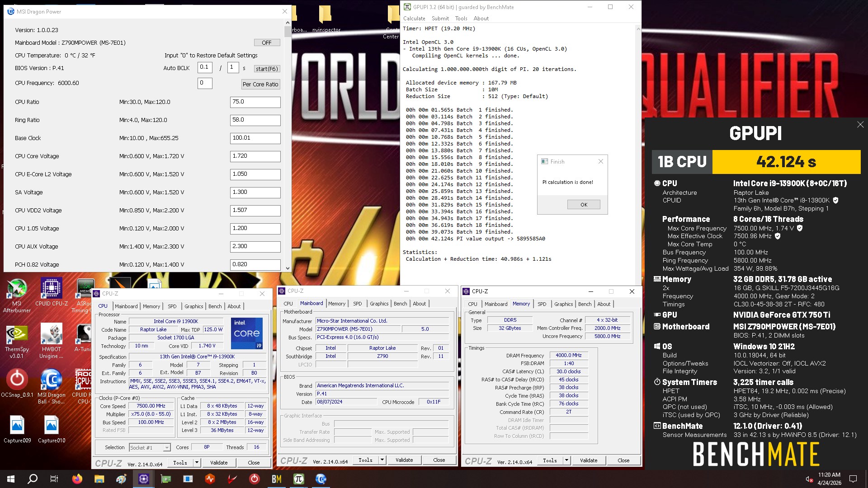Click the Windows Start button

click(x=11, y=479)
